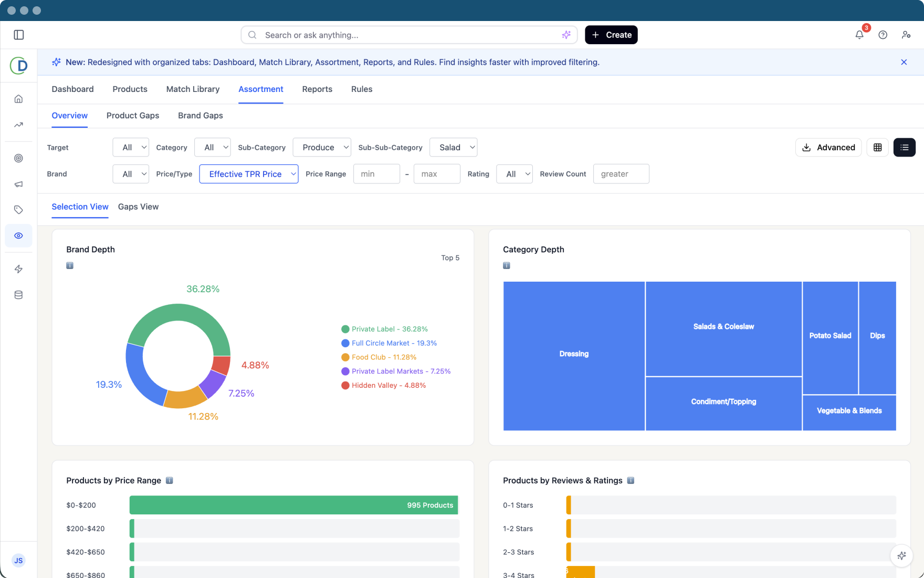Open the price tag icon in sidebar
924x578 pixels.
click(x=18, y=210)
